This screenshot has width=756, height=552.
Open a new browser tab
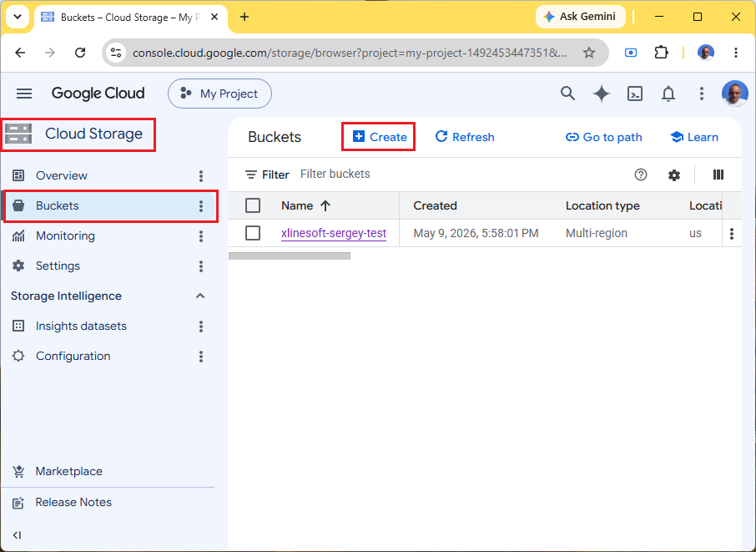244,17
